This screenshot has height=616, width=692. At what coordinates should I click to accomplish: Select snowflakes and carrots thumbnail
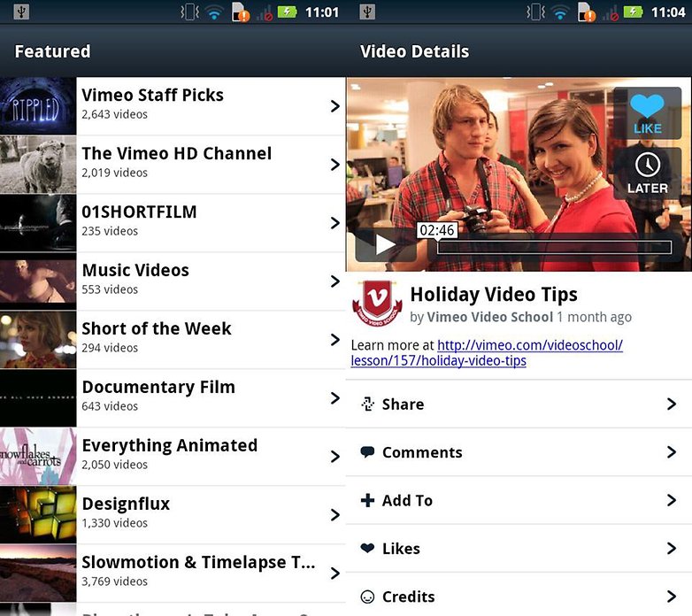tap(38, 457)
